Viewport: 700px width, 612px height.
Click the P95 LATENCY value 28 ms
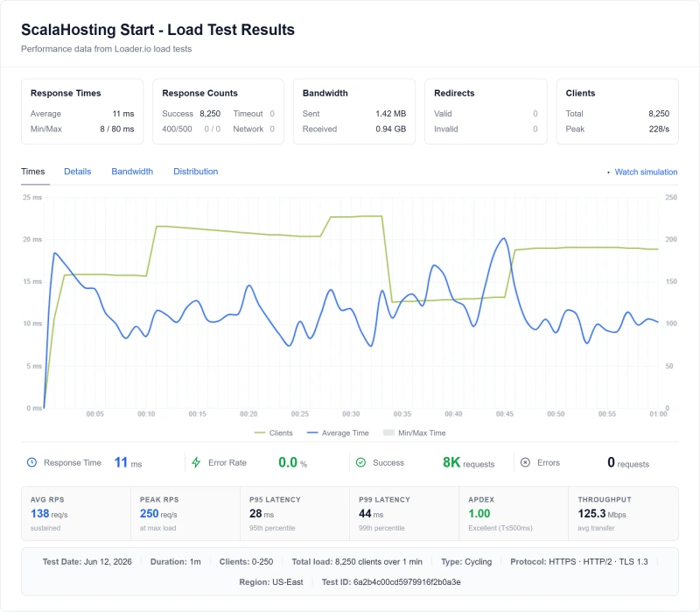click(x=262, y=514)
